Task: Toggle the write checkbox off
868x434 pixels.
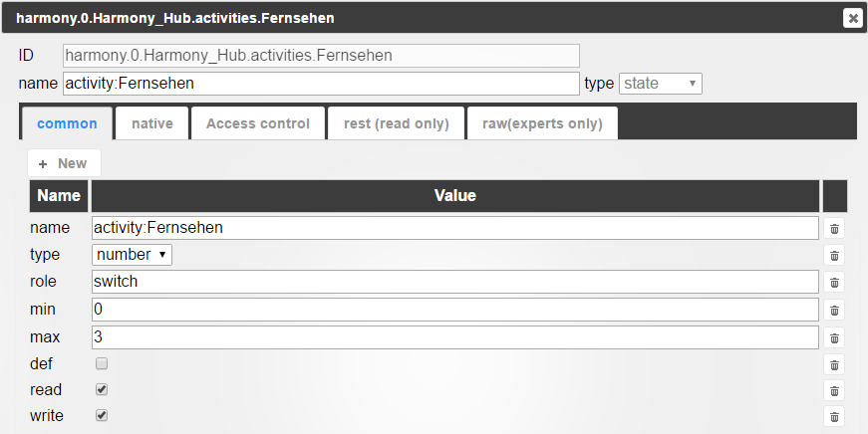Action: (x=102, y=416)
